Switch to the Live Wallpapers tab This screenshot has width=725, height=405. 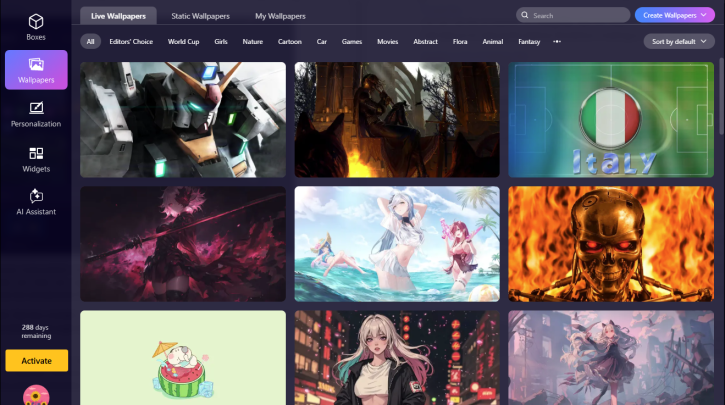(118, 16)
